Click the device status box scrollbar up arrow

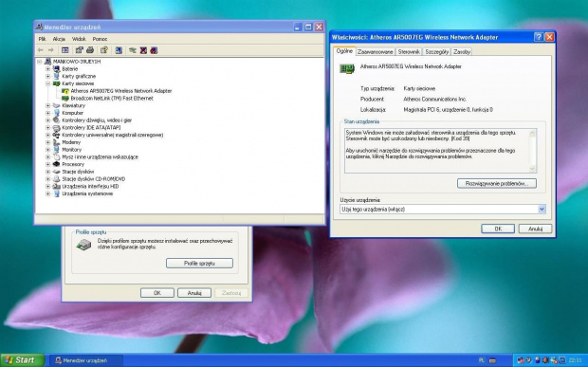pos(532,133)
